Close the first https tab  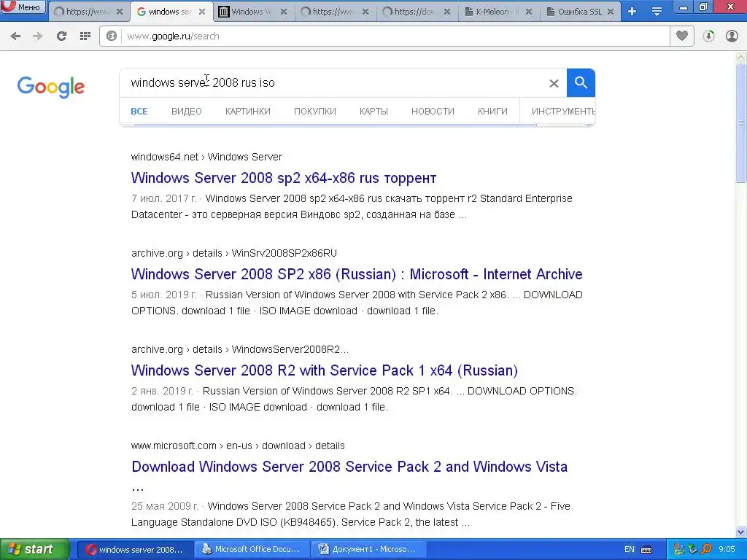pyautogui.click(x=120, y=12)
